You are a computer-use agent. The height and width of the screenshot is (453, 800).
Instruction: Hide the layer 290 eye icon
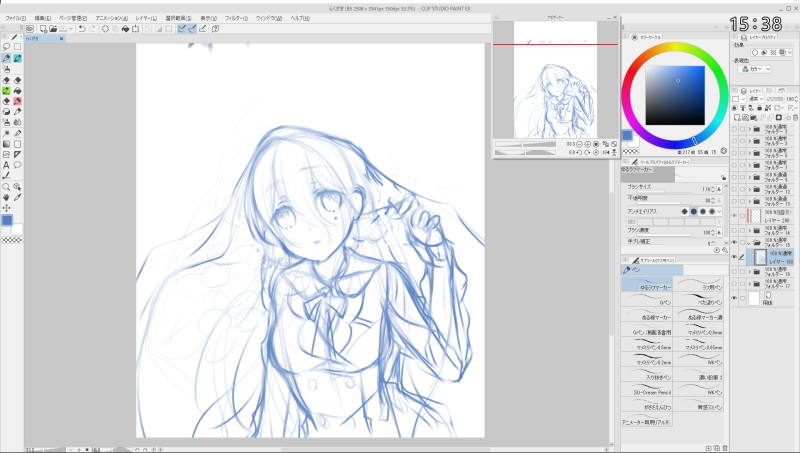(x=734, y=215)
